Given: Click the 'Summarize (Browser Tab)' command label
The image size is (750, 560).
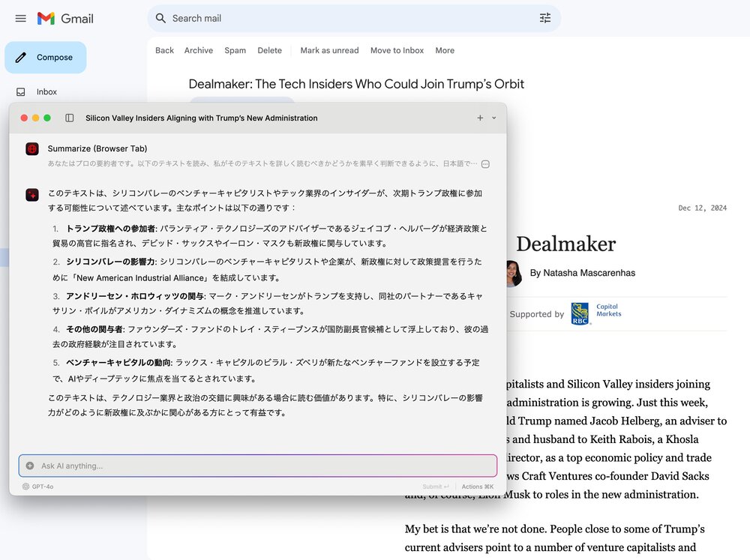Looking at the screenshot, I should tap(97, 148).
